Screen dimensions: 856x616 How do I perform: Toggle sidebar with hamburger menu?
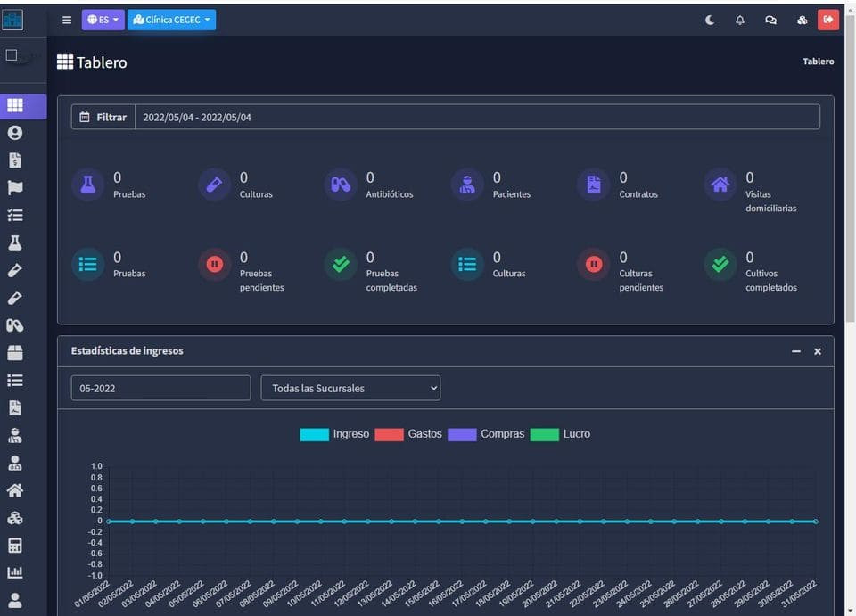[x=67, y=20]
